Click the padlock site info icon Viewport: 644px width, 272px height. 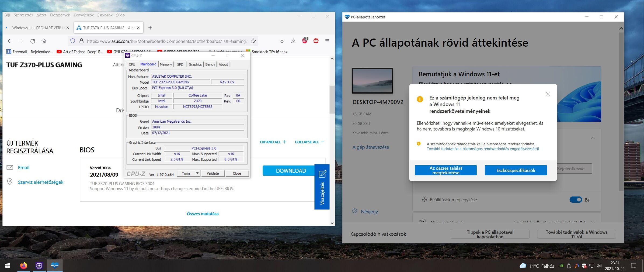coord(81,41)
